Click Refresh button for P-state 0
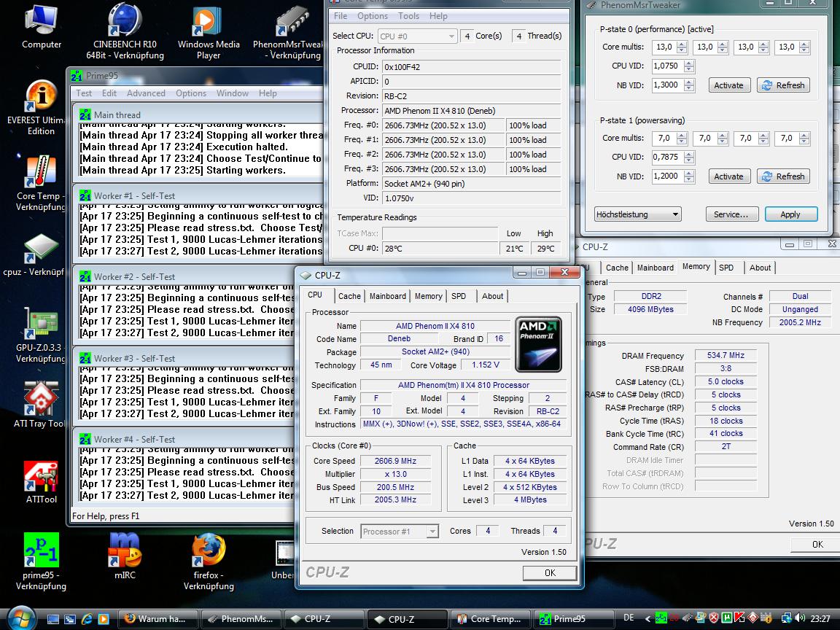The height and width of the screenshot is (630, 840). (783, 85)
